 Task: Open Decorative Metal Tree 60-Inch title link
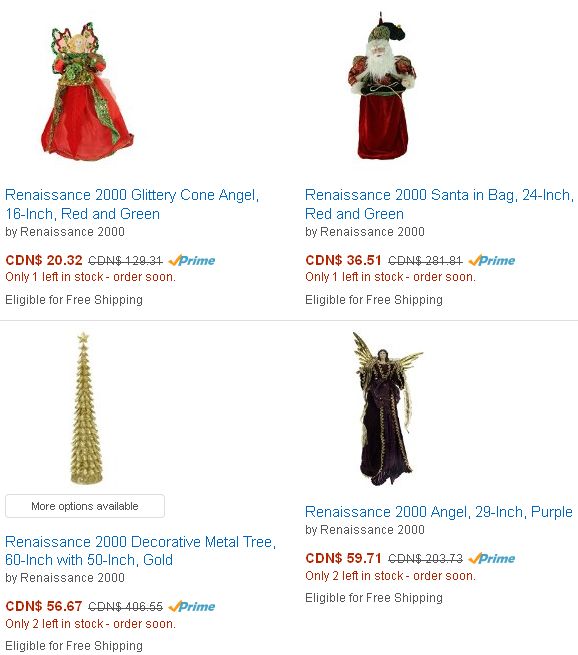click(140, 551)
